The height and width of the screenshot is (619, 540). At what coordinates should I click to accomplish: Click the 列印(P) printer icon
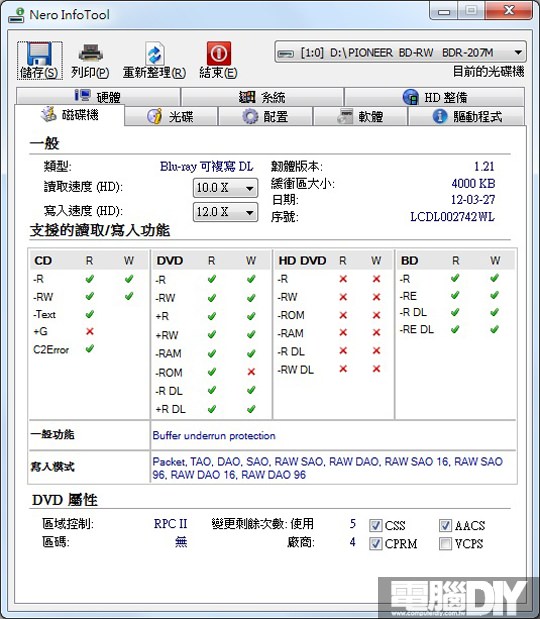click(x=90, y=53)
